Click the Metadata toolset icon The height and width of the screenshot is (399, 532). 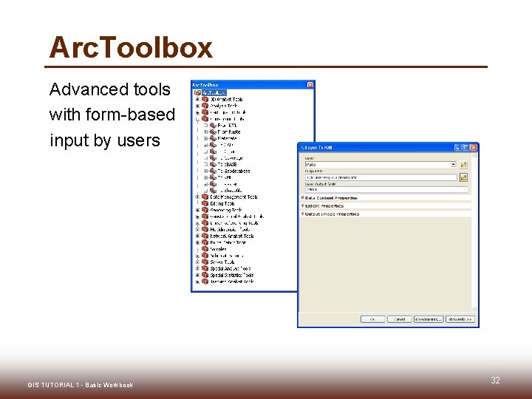click(213, 138)
